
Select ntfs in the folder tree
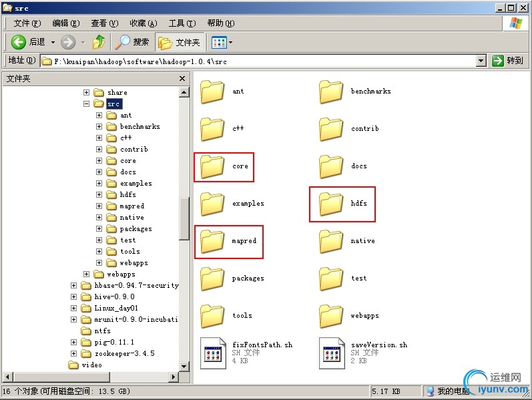[102, 331]
